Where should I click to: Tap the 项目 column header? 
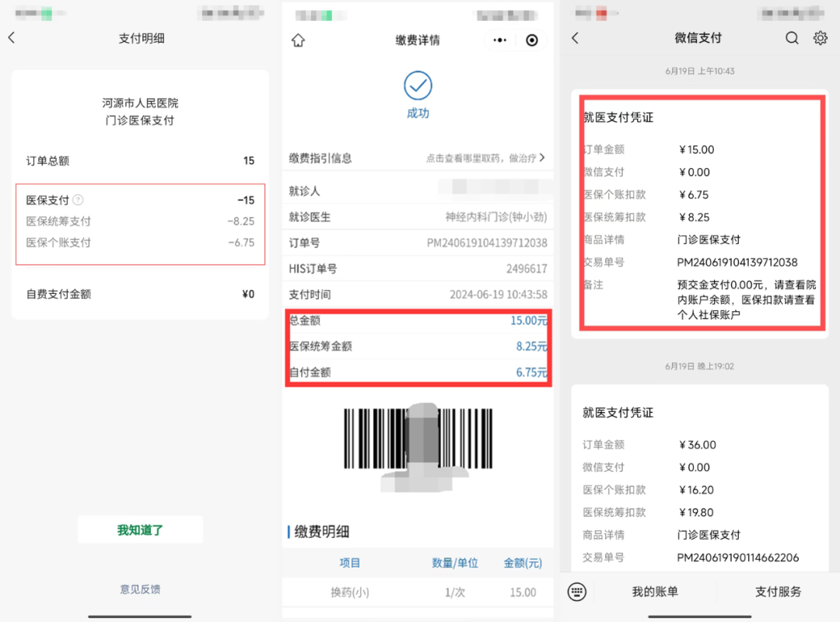pyautogui.click(x=350, y=563)
